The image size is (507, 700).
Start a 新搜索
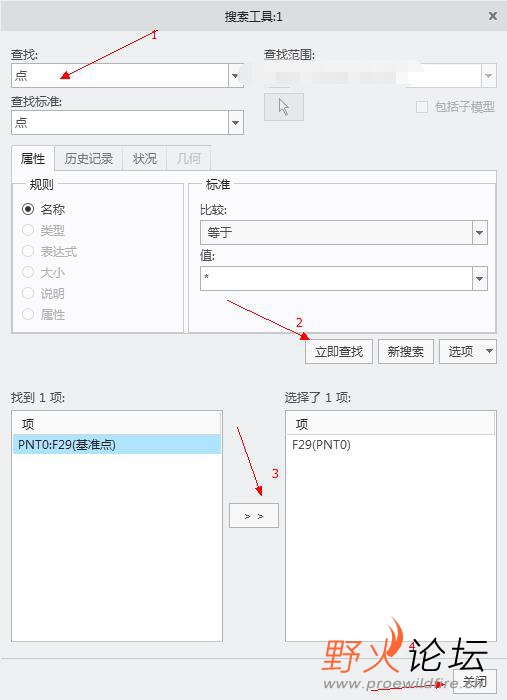pos(406,351)
